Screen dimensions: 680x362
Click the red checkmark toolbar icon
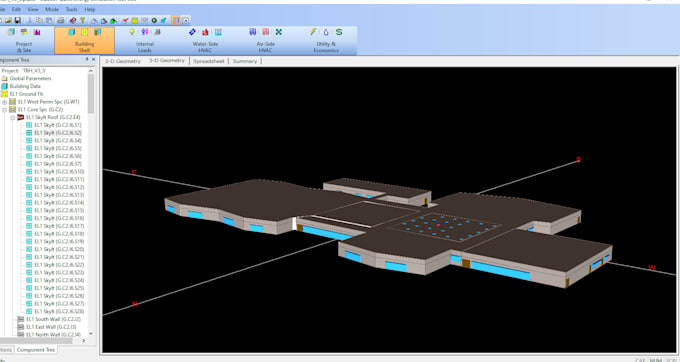[125, 20]
